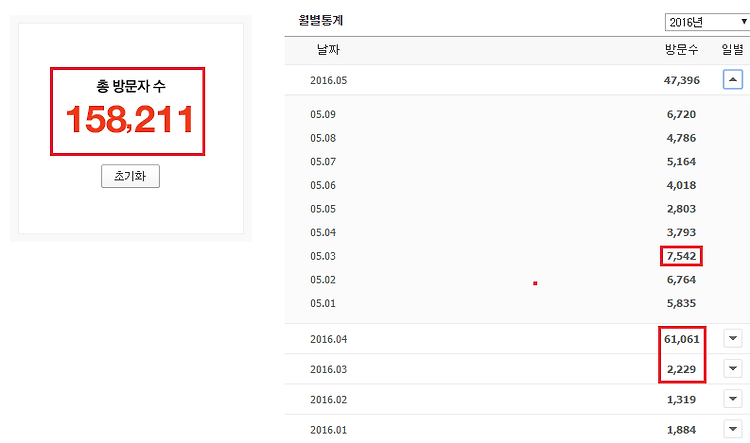
Task: Open the 2016년 year dropdown
Action: click(x=707, y=22)
